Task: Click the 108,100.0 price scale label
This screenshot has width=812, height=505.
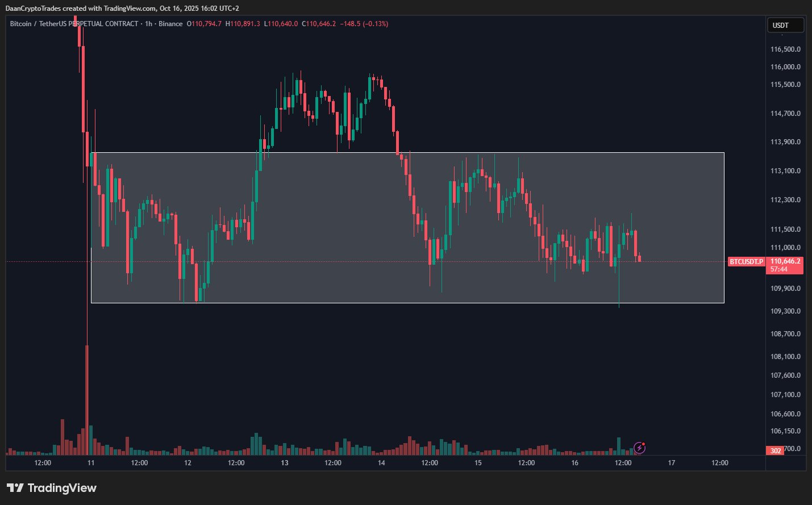Action: point(785,357)
